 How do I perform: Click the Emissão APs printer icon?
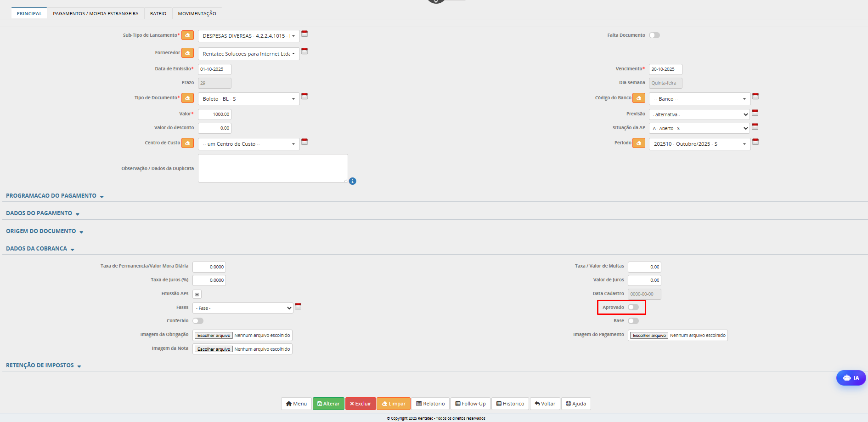[x=197, y=294]
